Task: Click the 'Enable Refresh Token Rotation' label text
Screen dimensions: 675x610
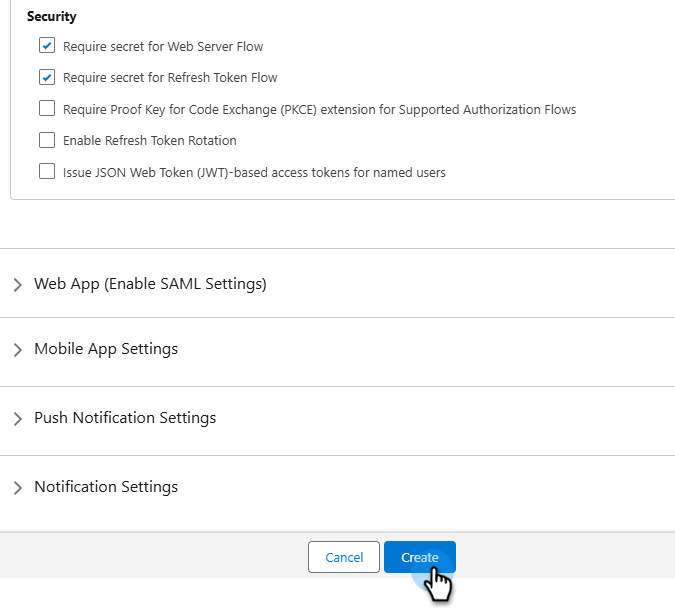Action: (x=149, y=140)
